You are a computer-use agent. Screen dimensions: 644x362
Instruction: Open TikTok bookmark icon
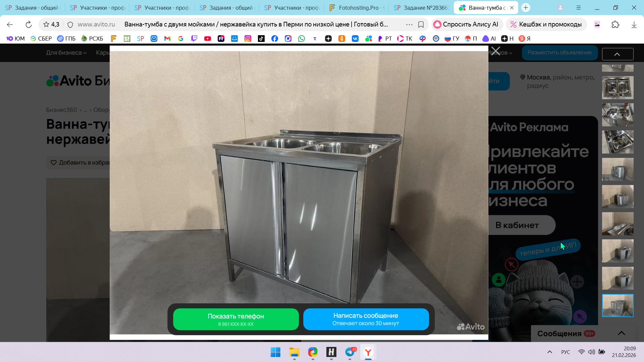point(261,39)
